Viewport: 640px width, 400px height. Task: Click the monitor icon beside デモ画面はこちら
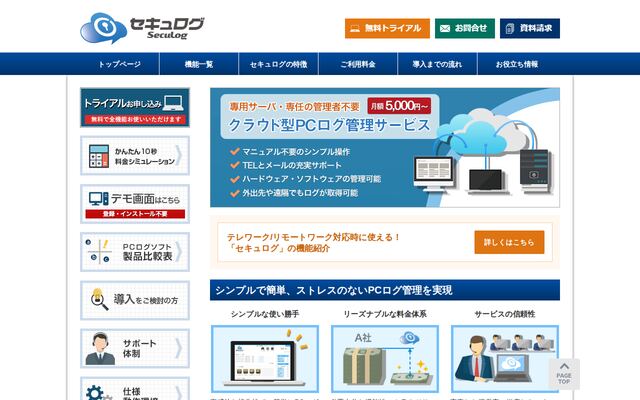pos(99,199)
